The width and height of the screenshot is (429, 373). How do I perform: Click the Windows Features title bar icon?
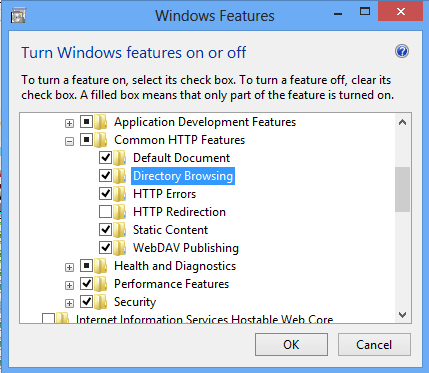18,16
